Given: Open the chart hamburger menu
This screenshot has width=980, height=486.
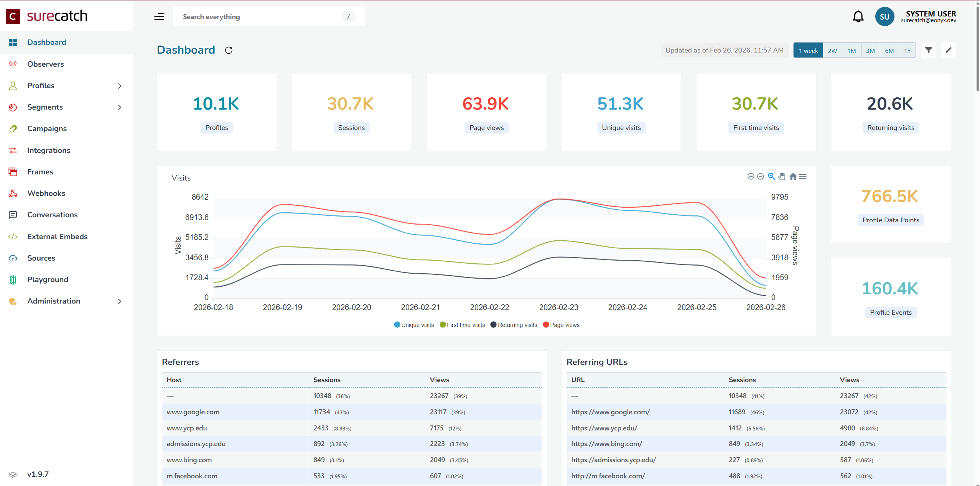Looking at the screenshot, I should 803,176.
